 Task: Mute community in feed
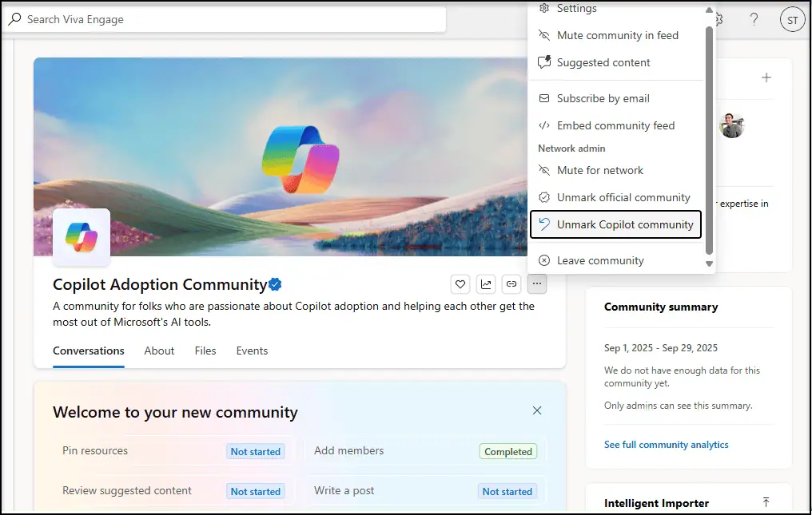coord(617,35)
